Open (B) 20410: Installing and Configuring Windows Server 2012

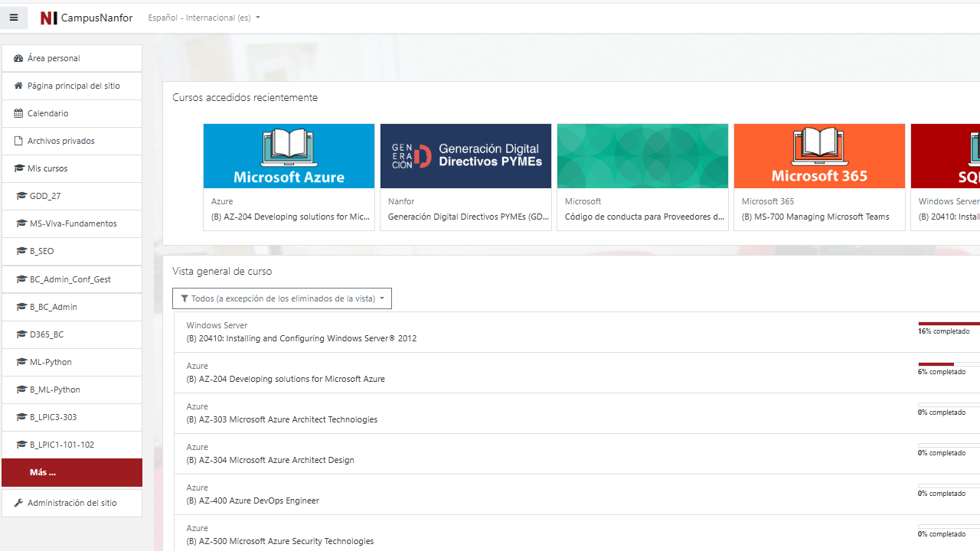click(302, 338)
